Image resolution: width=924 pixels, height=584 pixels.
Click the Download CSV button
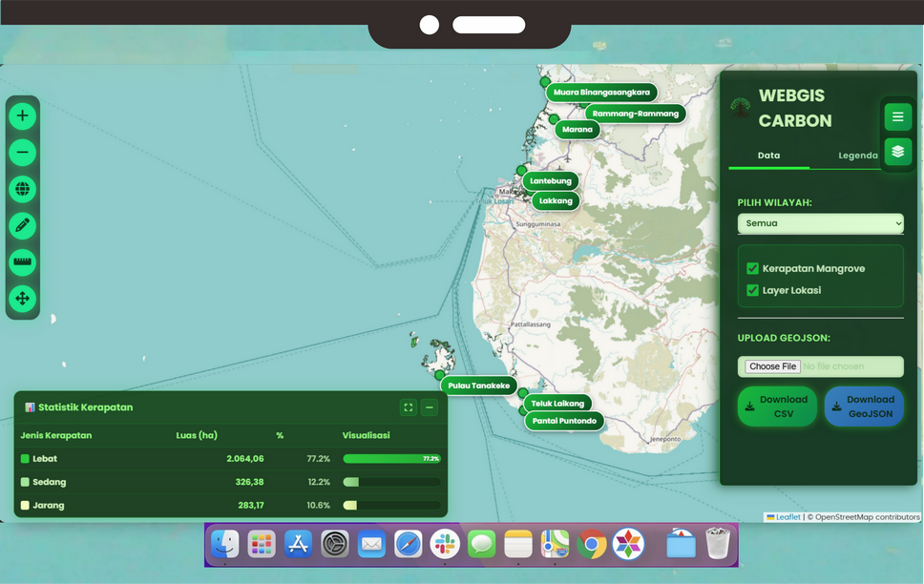777,407
